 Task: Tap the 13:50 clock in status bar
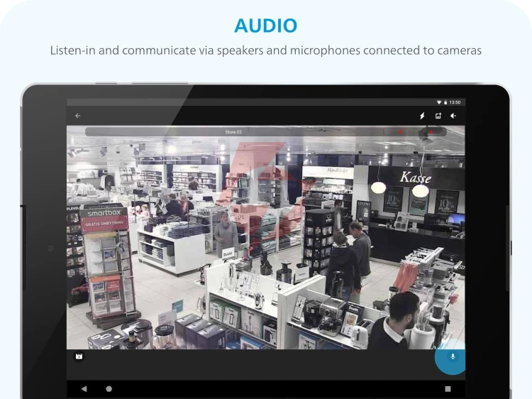coord(455,102)
